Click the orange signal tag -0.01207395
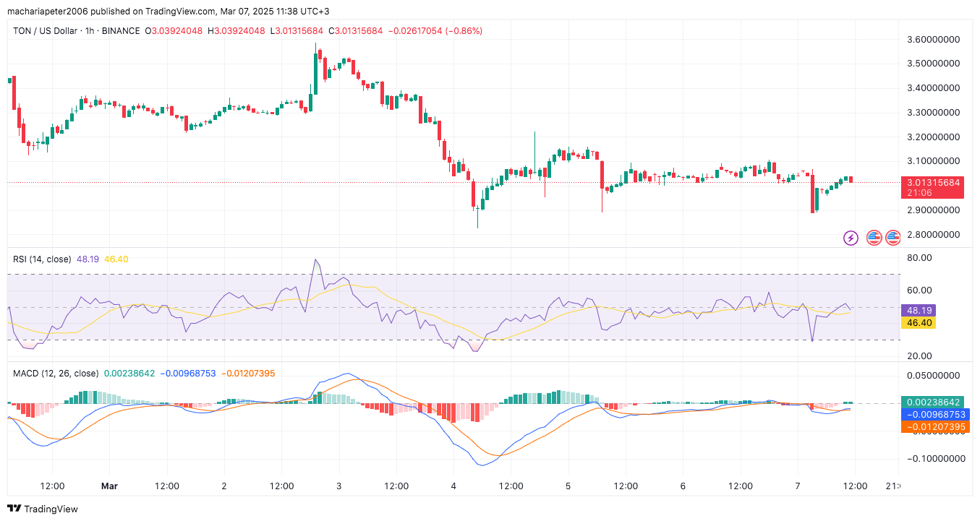The image size is (980, 521). pyautogui.click(x=933, y=427)
